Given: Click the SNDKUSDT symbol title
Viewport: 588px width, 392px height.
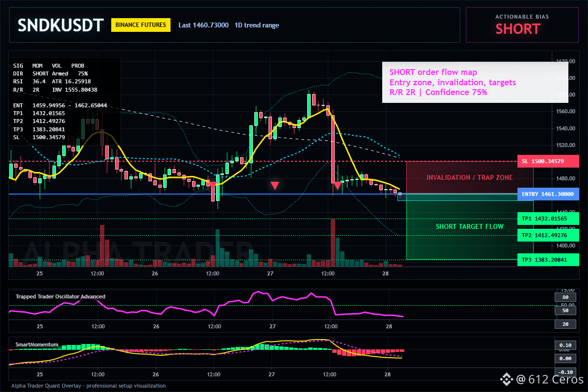Looking at the screenshot, I should (61, 25).
